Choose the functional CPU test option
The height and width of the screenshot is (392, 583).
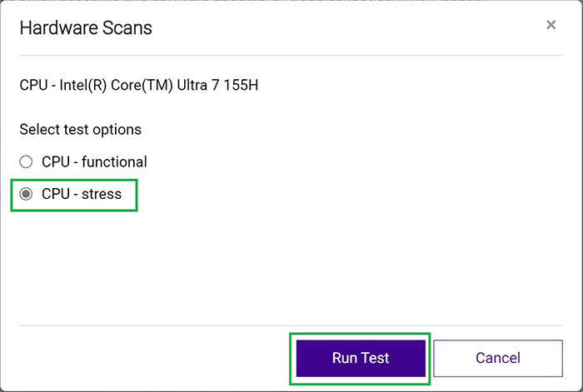coord(26,161)
